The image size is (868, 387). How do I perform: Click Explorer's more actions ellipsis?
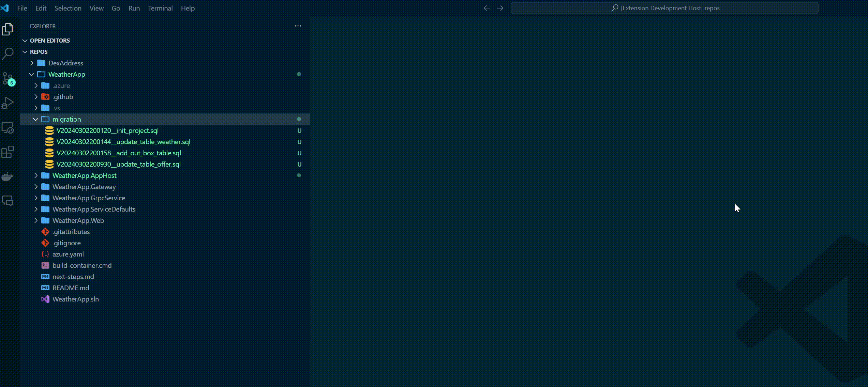[298, 26]
